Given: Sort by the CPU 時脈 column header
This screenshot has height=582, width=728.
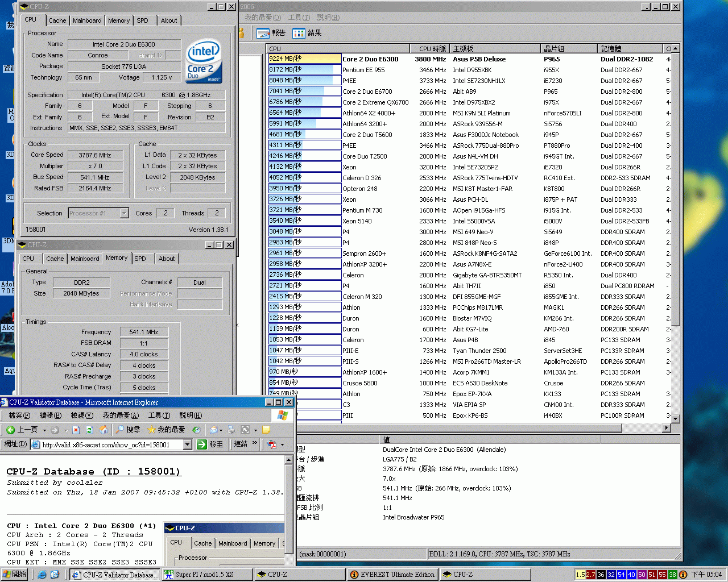Looking at the screenshot, I should 429,49.
